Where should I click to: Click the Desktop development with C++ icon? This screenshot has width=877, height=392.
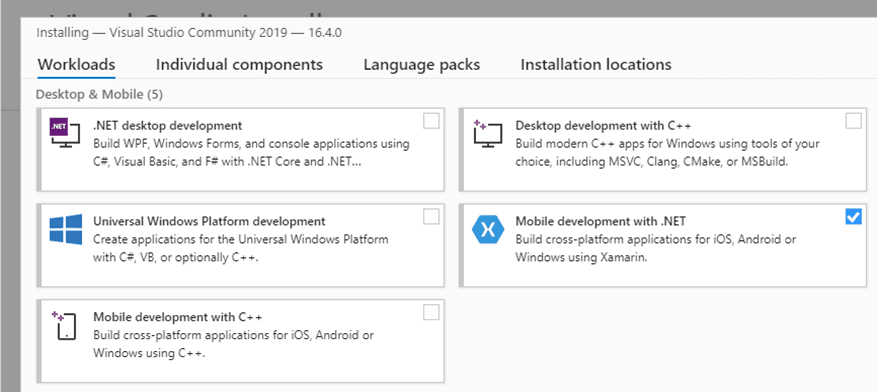(x=487, y=134)
